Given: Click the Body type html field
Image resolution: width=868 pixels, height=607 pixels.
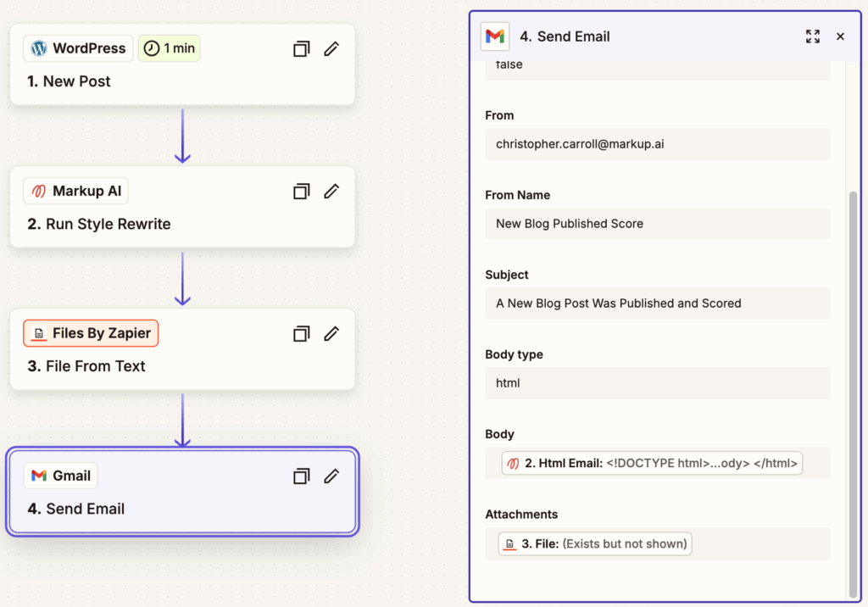Looking at the screenshot, I should 657,383.
